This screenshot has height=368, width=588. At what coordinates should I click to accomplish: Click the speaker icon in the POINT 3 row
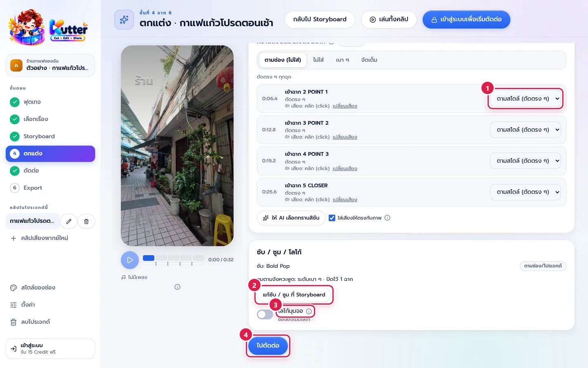click(287, 168)
